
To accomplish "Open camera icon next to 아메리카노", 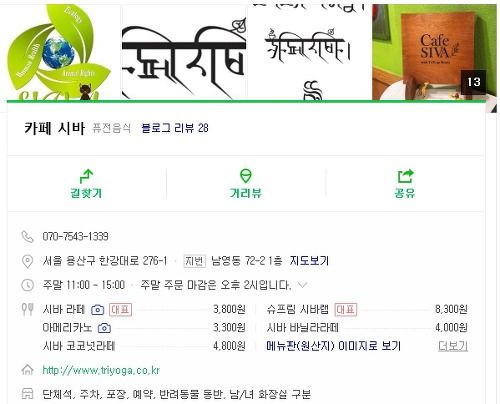I will [104, 328].
